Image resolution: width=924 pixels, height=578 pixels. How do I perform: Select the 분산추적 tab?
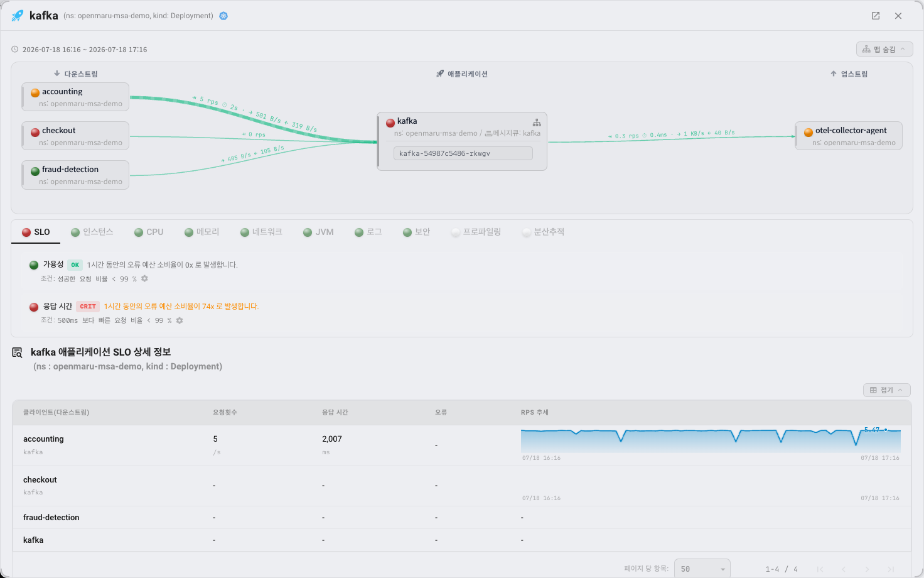(544, 232)
